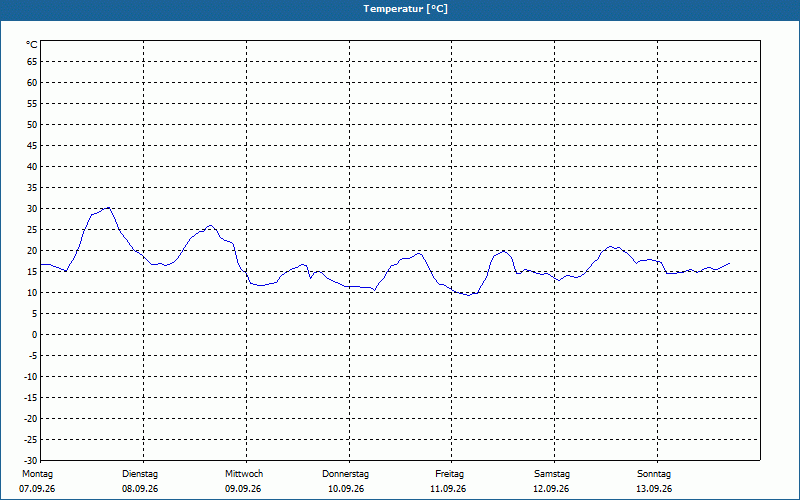Screen dimensions: 800x500
Task: Select the Dienstag day label
Action: coord(140,474)
